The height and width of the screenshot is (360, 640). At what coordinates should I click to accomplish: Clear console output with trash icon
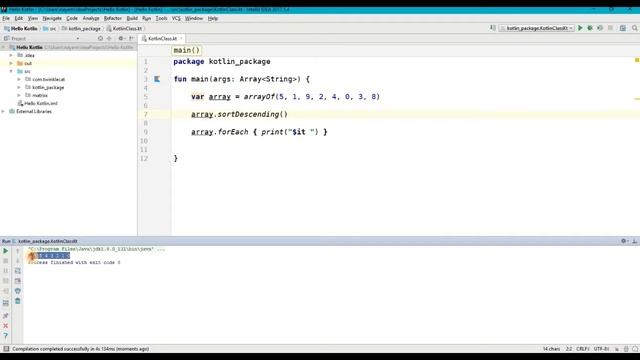click(x=18, y=301)
